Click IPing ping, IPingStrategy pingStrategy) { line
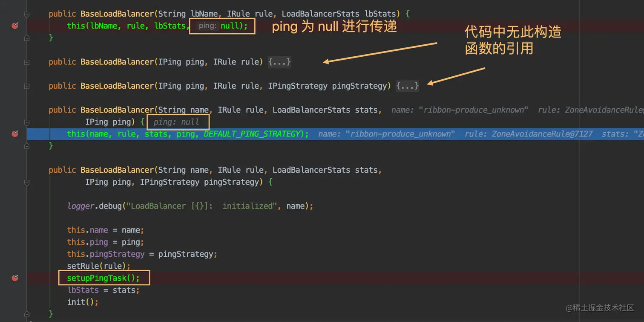 tap(179, 182)
